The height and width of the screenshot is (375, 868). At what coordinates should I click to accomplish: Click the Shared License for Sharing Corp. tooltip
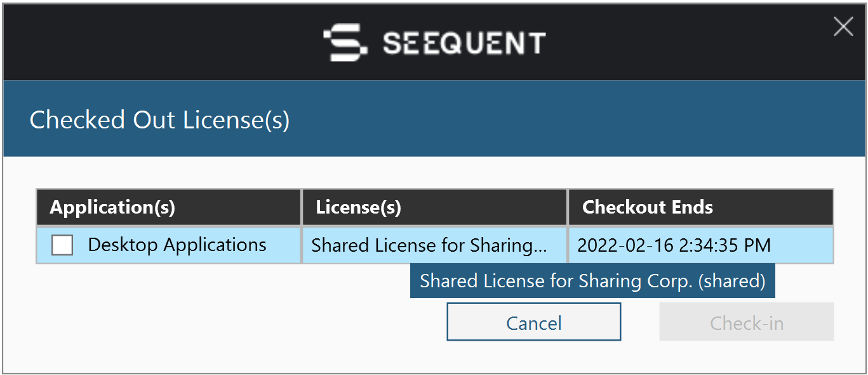pos(592,281)
